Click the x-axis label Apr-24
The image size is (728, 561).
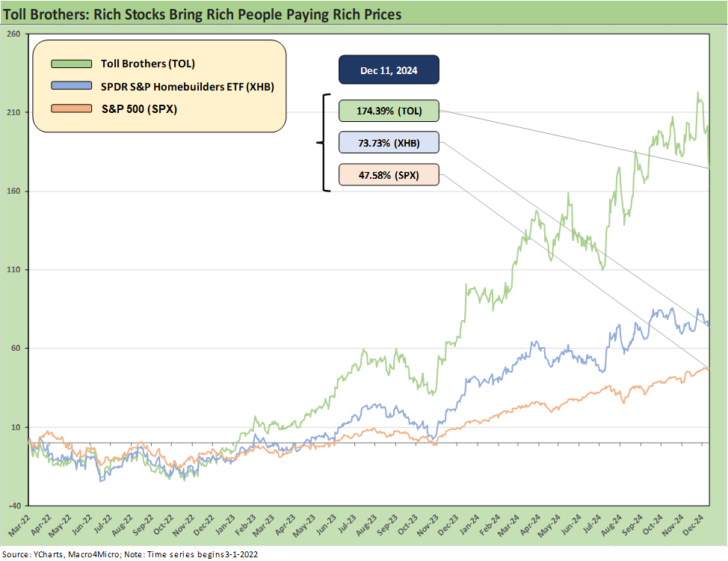[530, 526]
